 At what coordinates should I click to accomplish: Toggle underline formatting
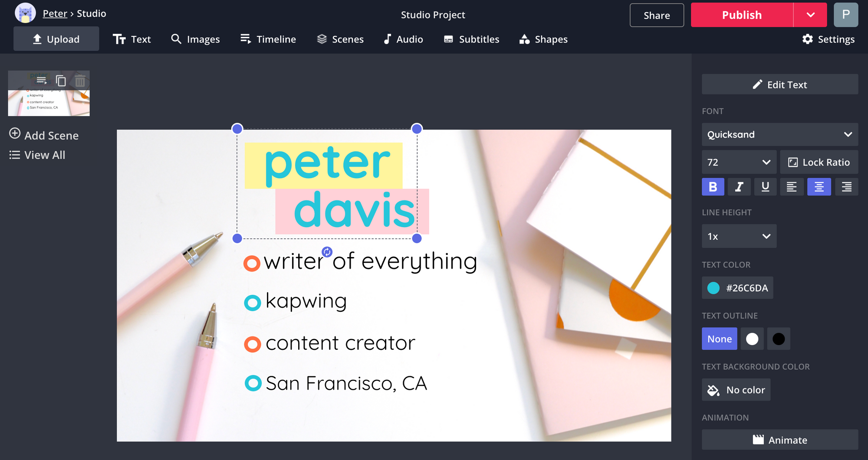(x=765, y=187)
